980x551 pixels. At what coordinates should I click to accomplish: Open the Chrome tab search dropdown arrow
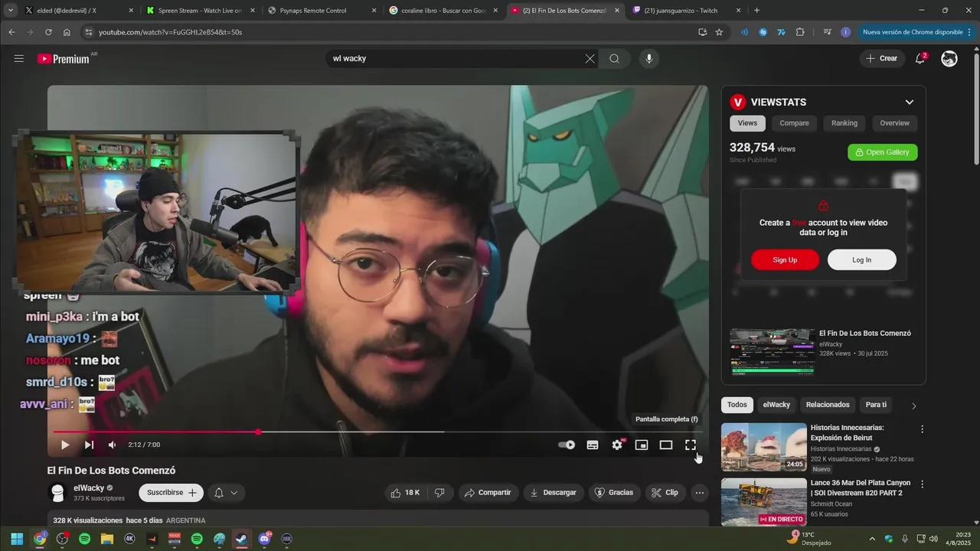click(x=10, y=11)
